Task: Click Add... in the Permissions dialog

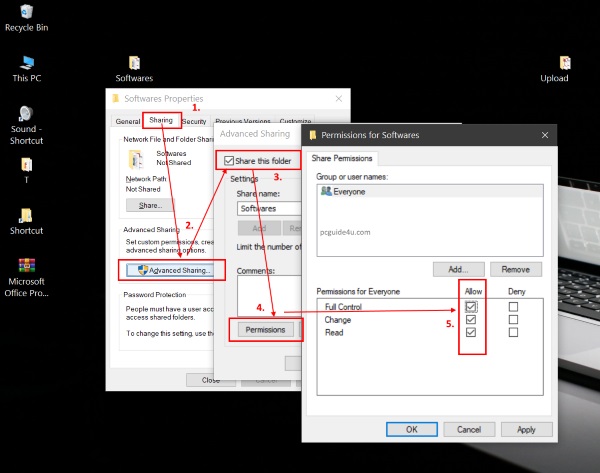Action: 458,269
